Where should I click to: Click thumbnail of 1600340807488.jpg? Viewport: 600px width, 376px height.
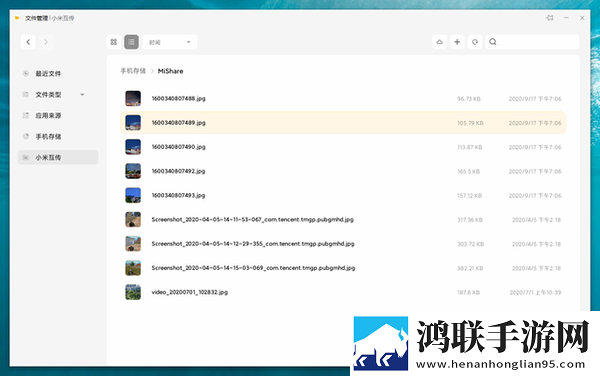133,99
